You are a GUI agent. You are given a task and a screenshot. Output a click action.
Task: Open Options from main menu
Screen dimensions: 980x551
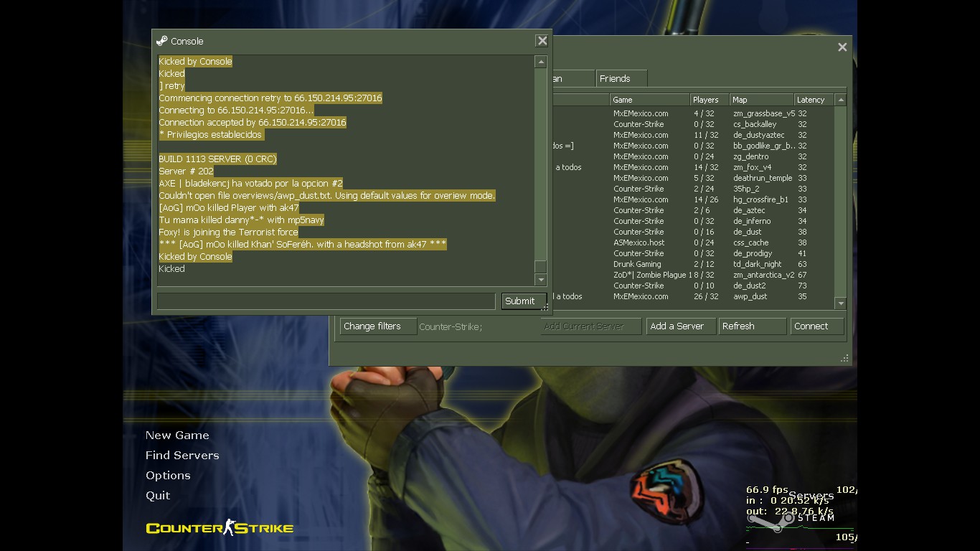coord(168,475)
